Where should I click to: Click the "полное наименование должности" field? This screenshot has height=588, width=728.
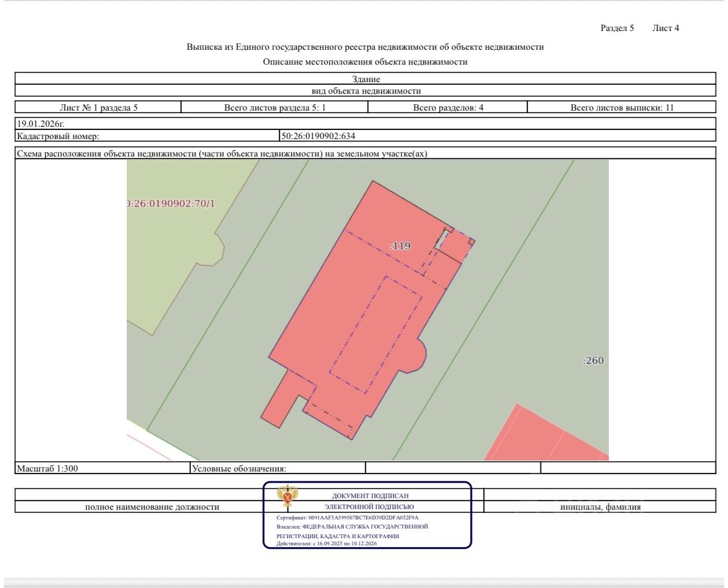tap(152, 507)
